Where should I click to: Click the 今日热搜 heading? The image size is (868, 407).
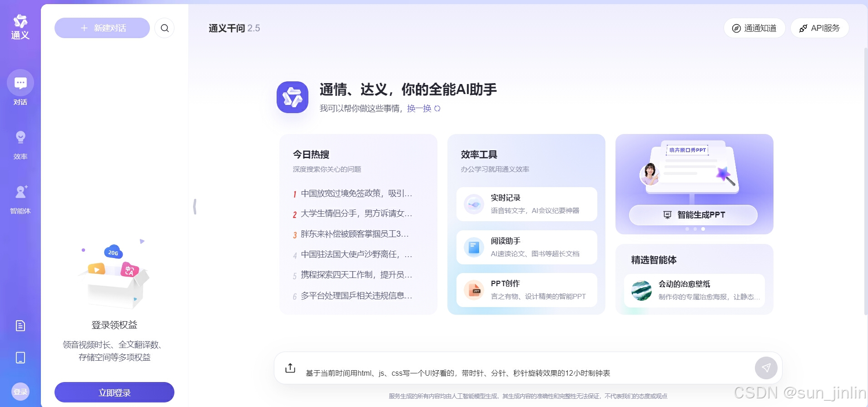click(x=311, y=154)
